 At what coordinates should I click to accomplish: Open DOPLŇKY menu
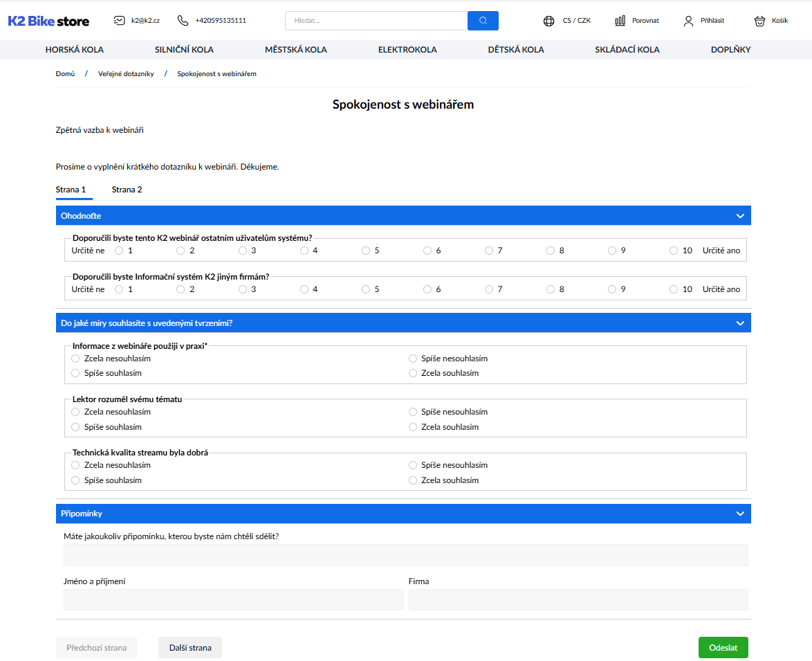pos(730,50)
